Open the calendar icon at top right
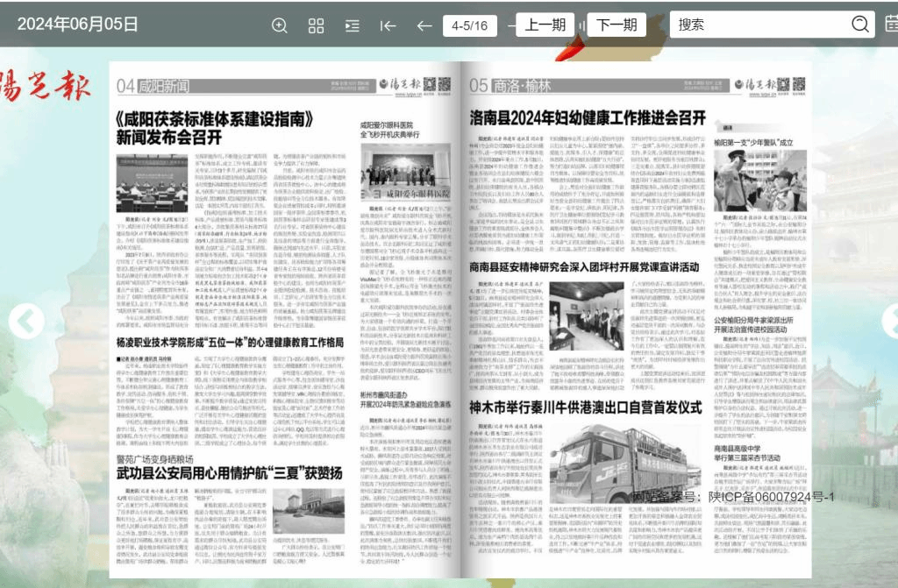 click(x=891, y=25)
